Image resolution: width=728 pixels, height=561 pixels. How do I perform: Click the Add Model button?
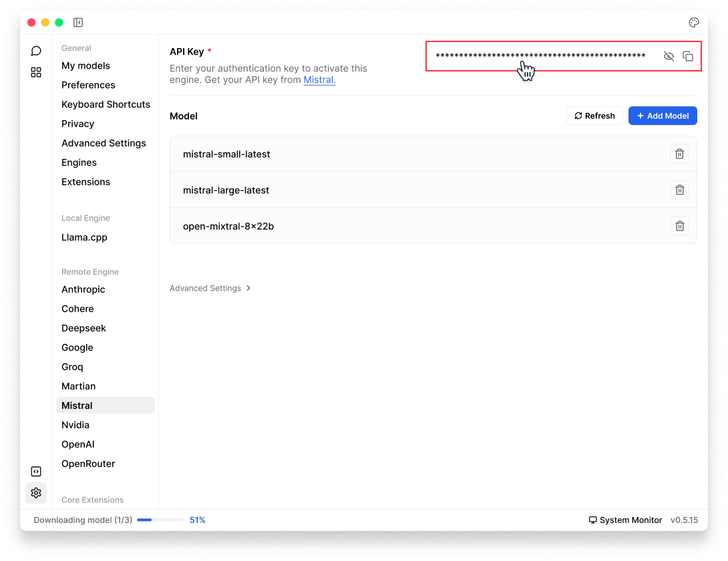(x=663, y=116)
